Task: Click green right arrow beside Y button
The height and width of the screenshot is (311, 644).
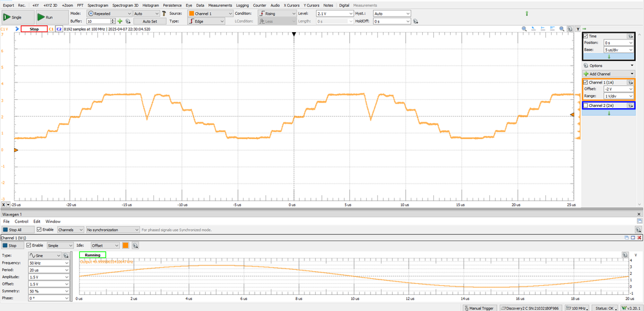Action: click(x=584, y=29)
